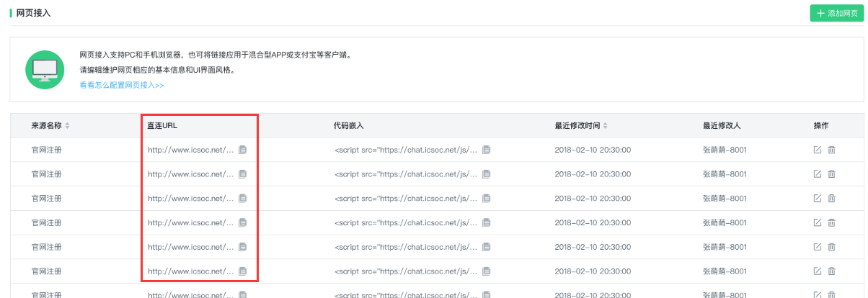
Task: Copy the embed script code in the first row
Action: point(487,150)
